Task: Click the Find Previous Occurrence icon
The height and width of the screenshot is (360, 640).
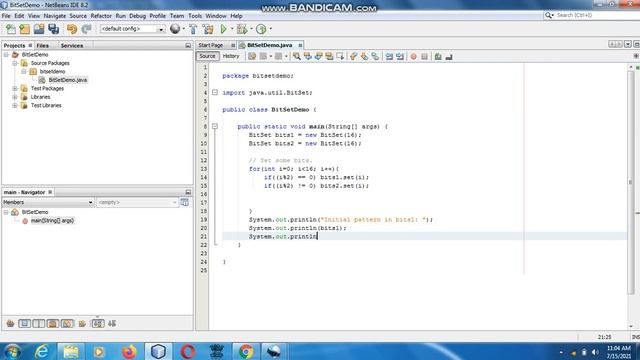Action: coord(308,56)
